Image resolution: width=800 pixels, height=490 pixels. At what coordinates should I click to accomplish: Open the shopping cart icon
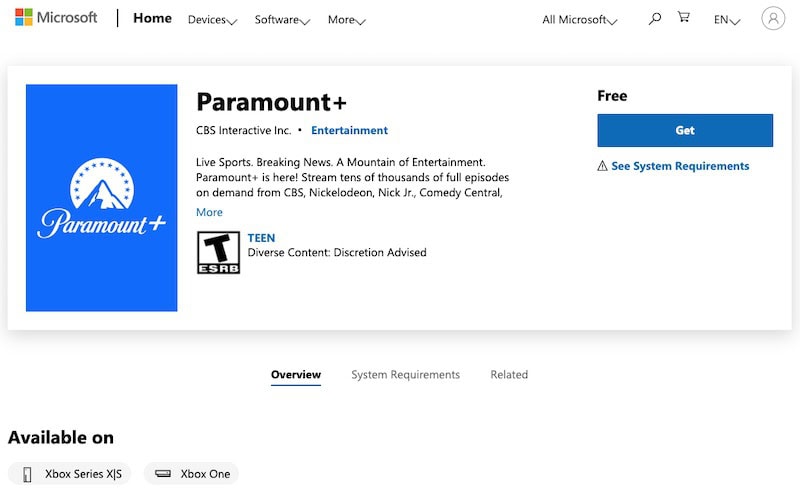click(x=684, y=18)
